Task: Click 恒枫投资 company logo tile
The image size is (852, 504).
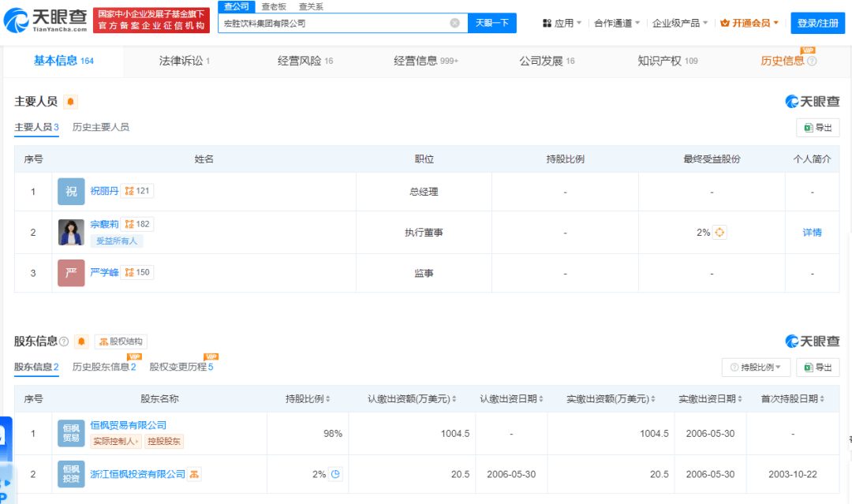Action: pyautogui.click(x=71, y=473)
